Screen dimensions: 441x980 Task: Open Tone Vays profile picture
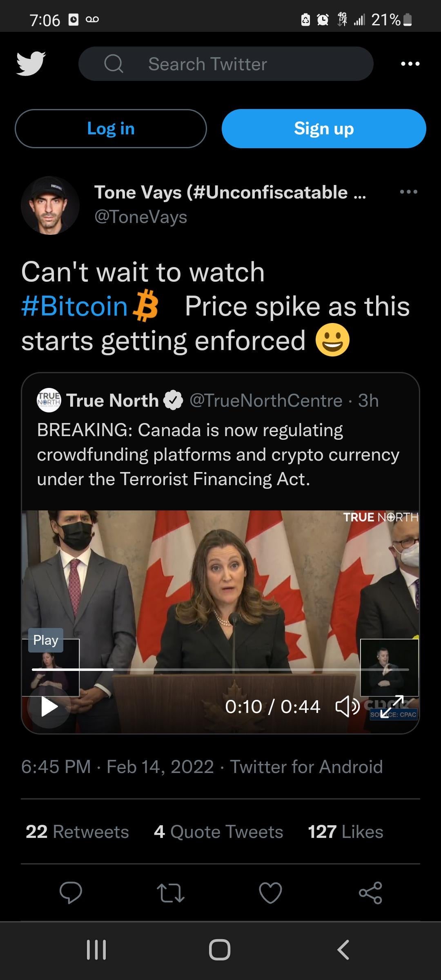coord(50,205)
